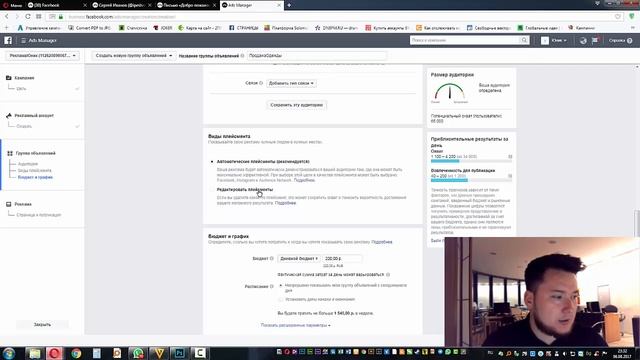The height and width of the screenshot is (360, 640).
Task: Click the bookmark heart icon in address bar
Action: [618, 17]
